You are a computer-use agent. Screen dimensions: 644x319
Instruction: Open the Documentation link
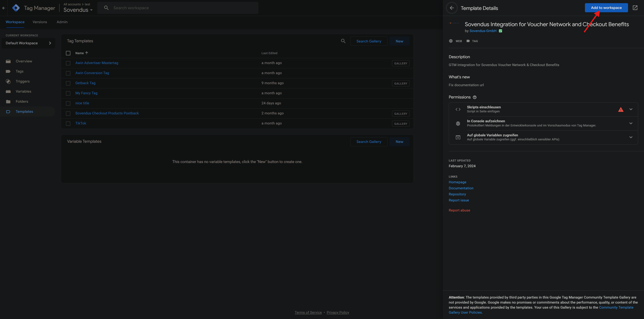point(461,188)
